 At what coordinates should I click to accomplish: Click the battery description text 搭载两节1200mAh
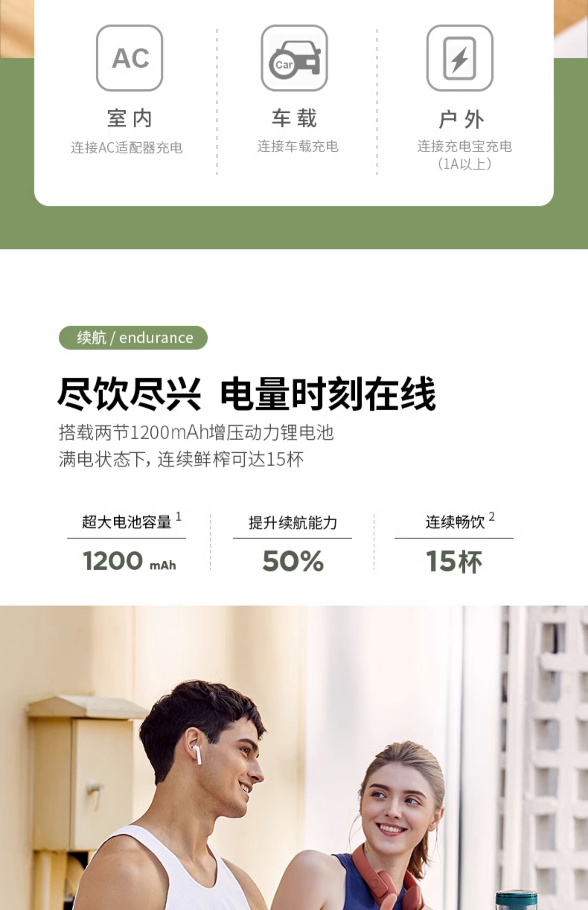click(x=134, y=433)
